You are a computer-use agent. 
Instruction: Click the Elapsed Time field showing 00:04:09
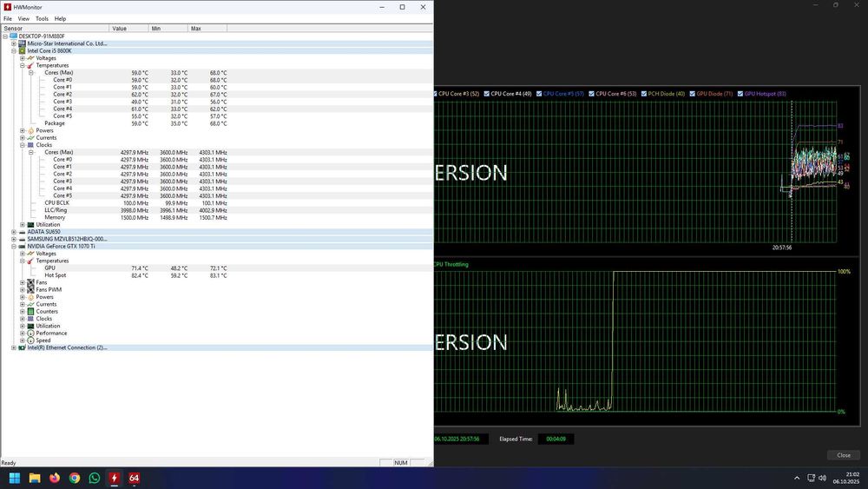pyautogui.click(x=556, y=439)
